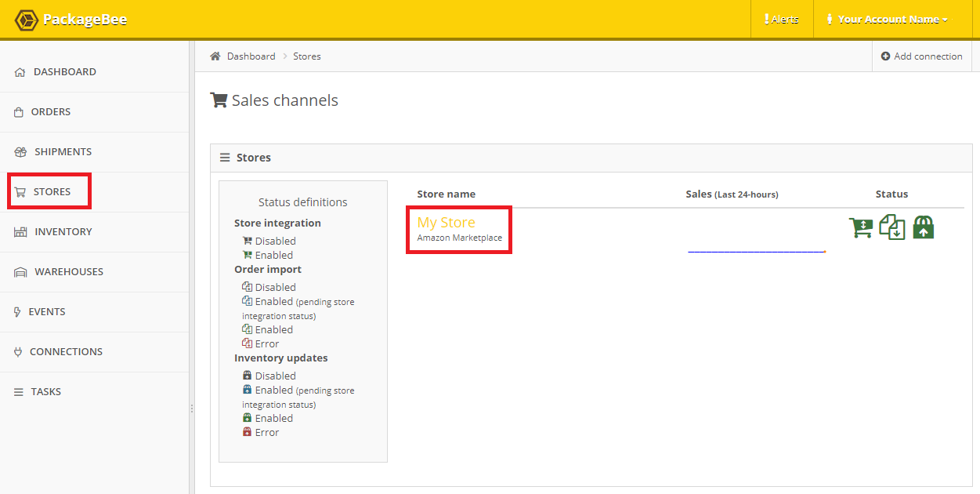Open Warehouses in the sidebar
The width and height of the screenshot is (980, 494).
coord(94,272)
